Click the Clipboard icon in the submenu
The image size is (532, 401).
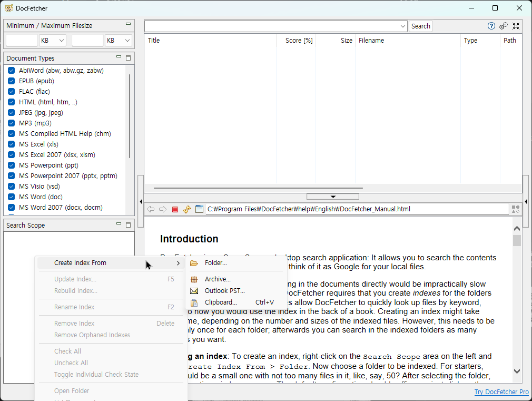pyautogui.click(x=194, y=302)
